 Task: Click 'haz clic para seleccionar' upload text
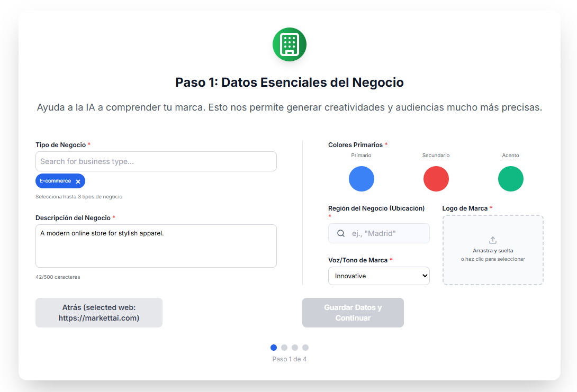point(493,259)
